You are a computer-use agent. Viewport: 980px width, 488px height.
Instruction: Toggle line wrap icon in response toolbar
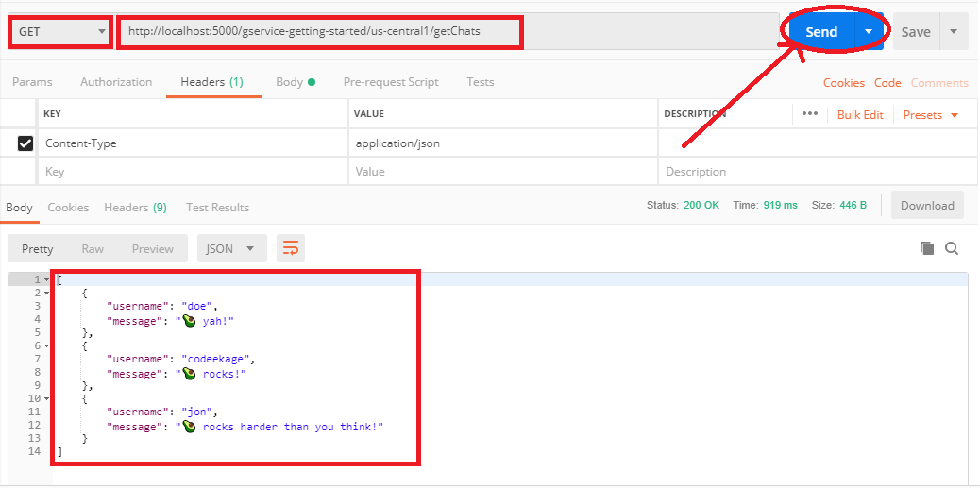[x=291, y=248]
